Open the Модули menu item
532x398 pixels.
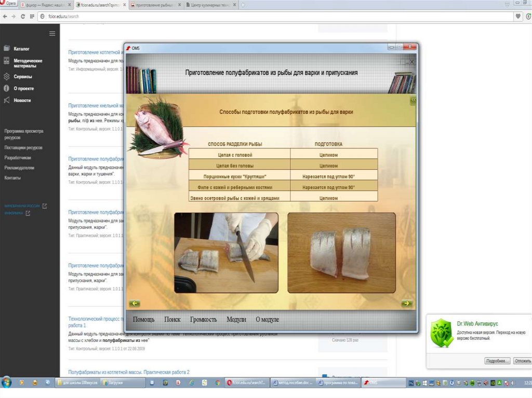click(236, 320)
